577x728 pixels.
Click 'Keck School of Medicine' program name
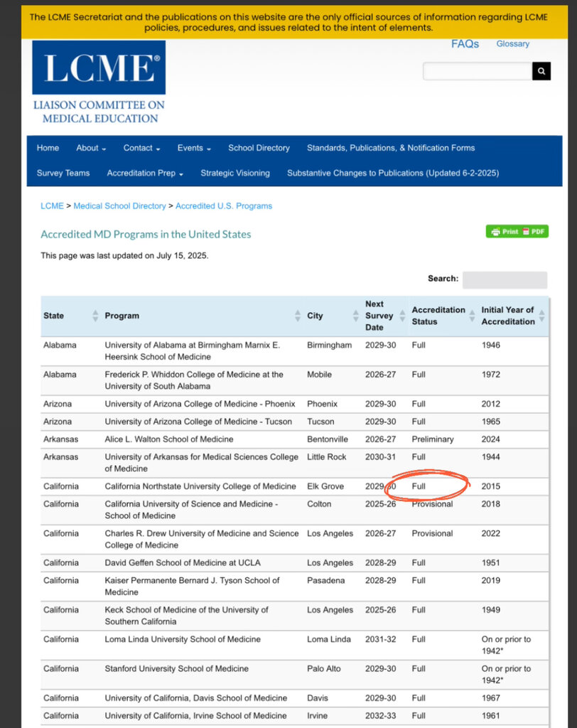187,616
